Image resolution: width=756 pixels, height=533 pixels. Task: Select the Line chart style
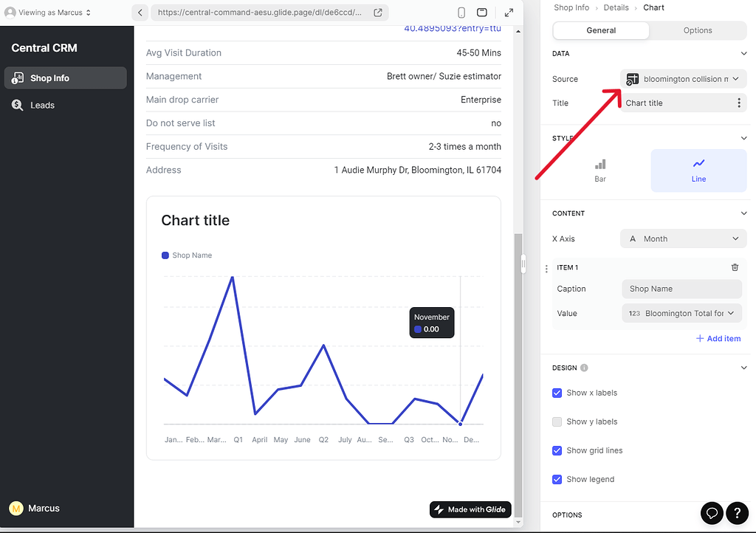point(698,170)
